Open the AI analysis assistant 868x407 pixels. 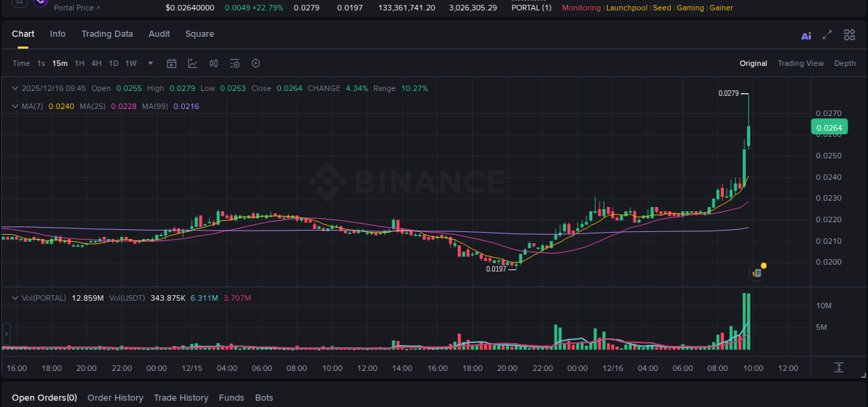(x=806, y=34)
